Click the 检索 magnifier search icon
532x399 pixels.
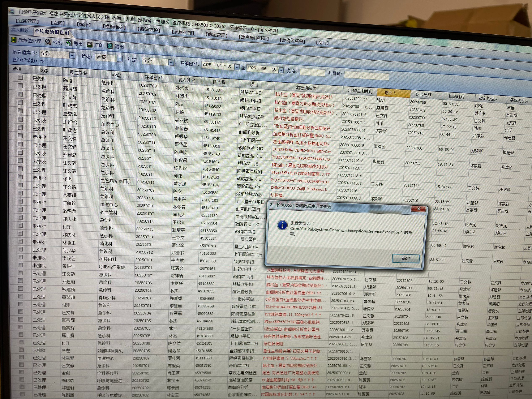[48, 42]
